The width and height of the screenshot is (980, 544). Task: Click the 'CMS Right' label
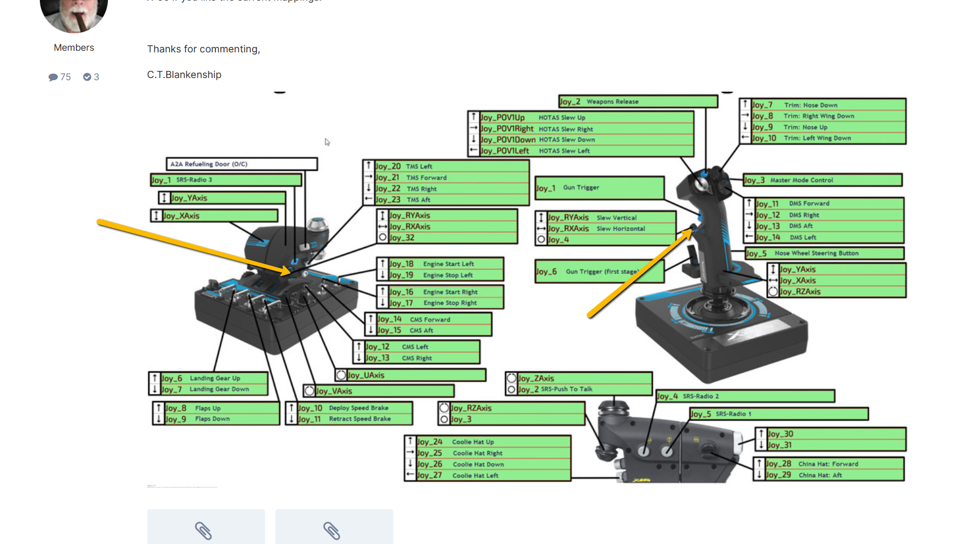point(417,358)
